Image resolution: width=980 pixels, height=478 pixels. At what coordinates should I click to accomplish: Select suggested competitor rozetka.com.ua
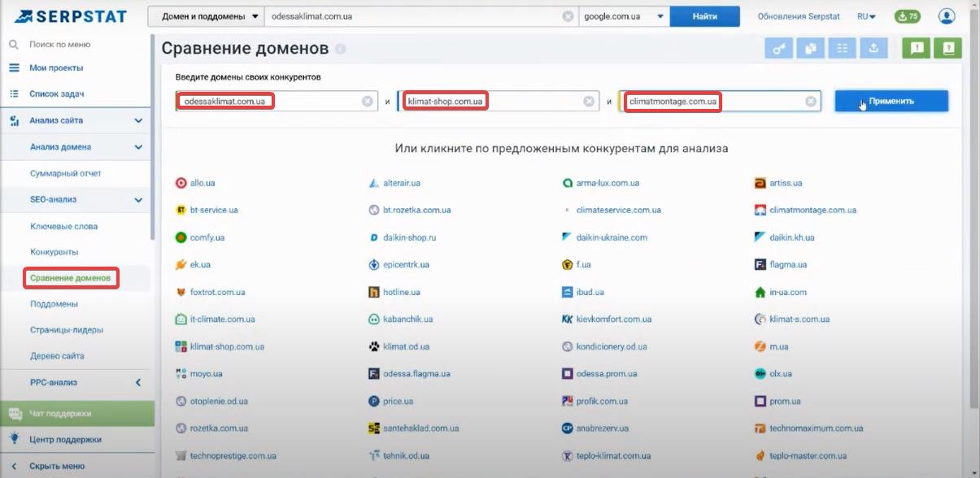[x=220, y=428]
